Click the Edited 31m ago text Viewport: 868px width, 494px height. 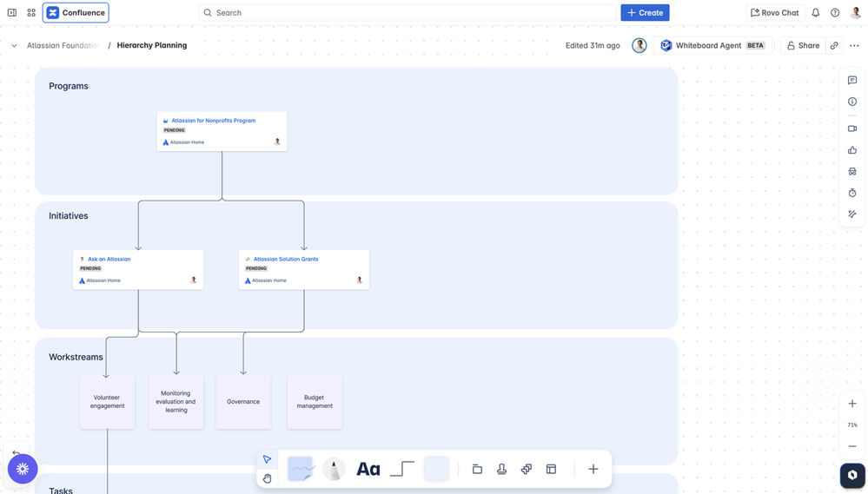pos(593,45)
